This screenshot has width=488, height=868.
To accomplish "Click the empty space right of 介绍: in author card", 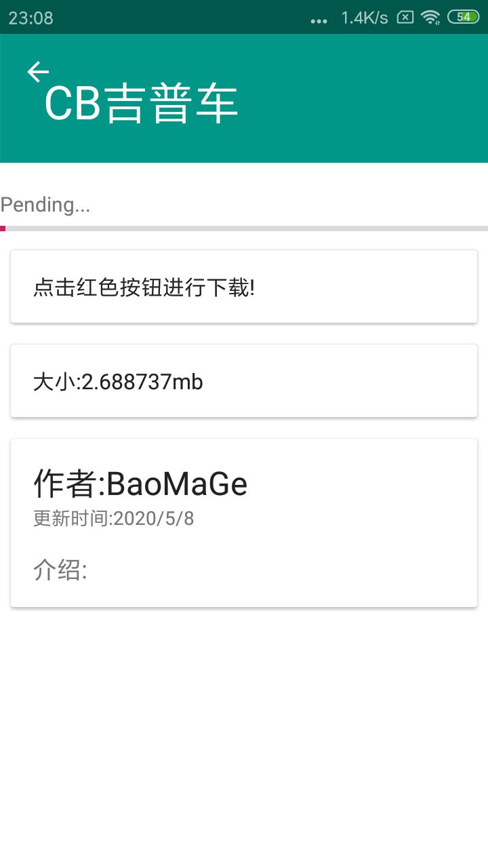I will [x=285, y=571].
